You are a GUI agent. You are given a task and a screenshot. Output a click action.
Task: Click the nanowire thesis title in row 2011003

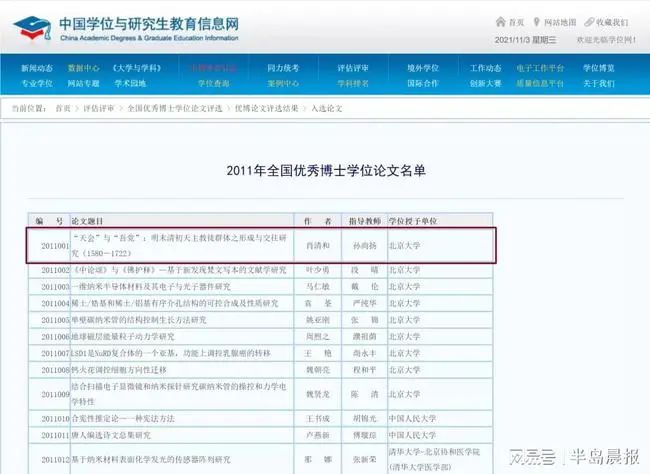tap(151, 287)
